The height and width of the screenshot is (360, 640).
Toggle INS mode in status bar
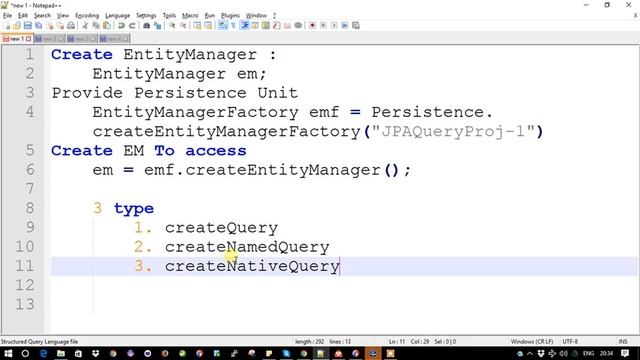(623, 342)
